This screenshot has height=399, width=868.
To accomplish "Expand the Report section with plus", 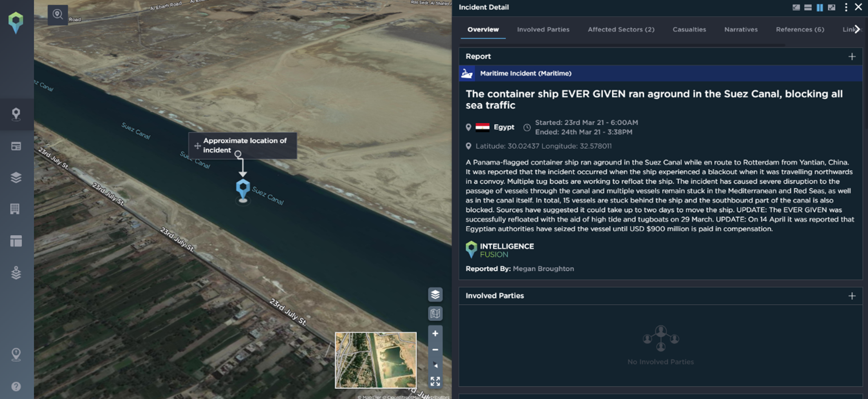I will [852, 56].
